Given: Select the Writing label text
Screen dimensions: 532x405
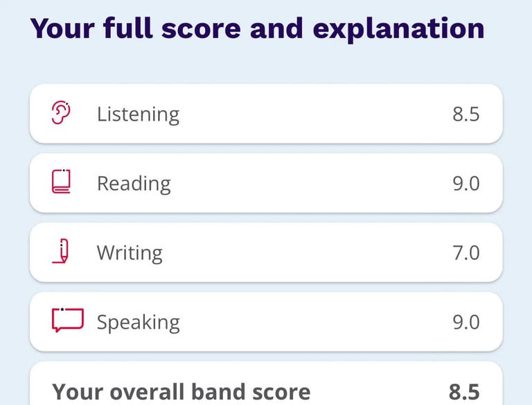Looking at the screenshot, I should [x=130, y=253].
